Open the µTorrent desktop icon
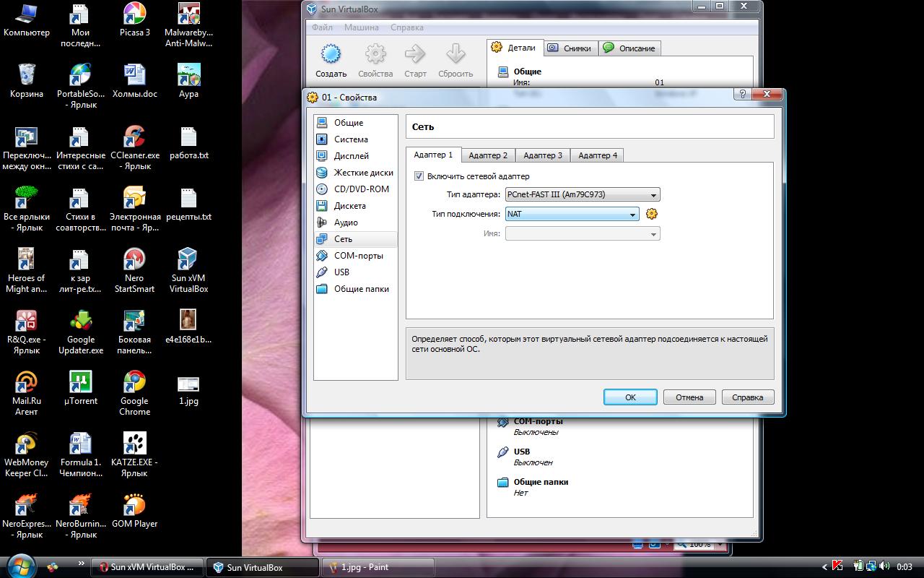 [x=80, y=388]
